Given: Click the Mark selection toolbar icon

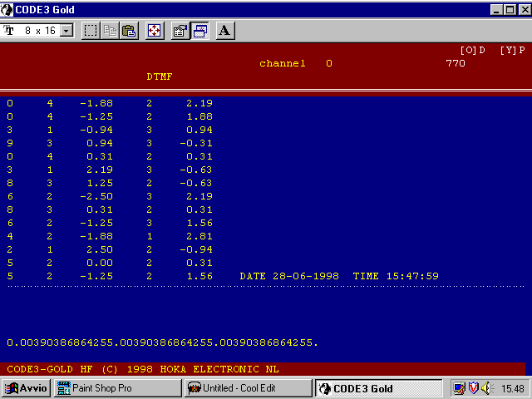Looking at the screenshot, I should 91,31.
